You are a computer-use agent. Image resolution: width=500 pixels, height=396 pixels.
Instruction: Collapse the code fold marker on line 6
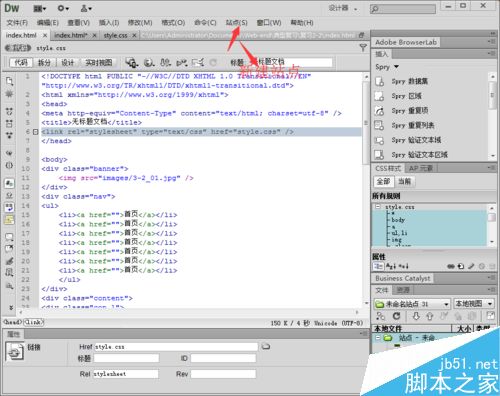[x=35, y=132]
